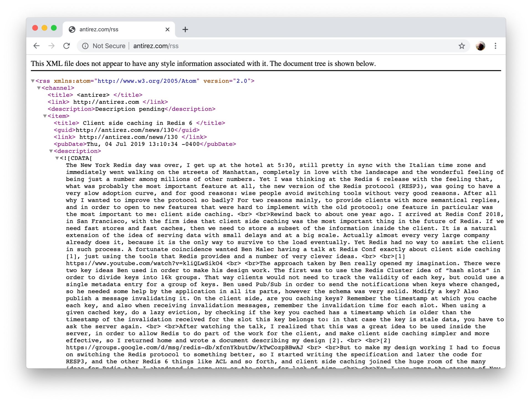This screenshot has width=532, height=403.
Task: Click the channel title text <antirez>
Action: point(93,95)
